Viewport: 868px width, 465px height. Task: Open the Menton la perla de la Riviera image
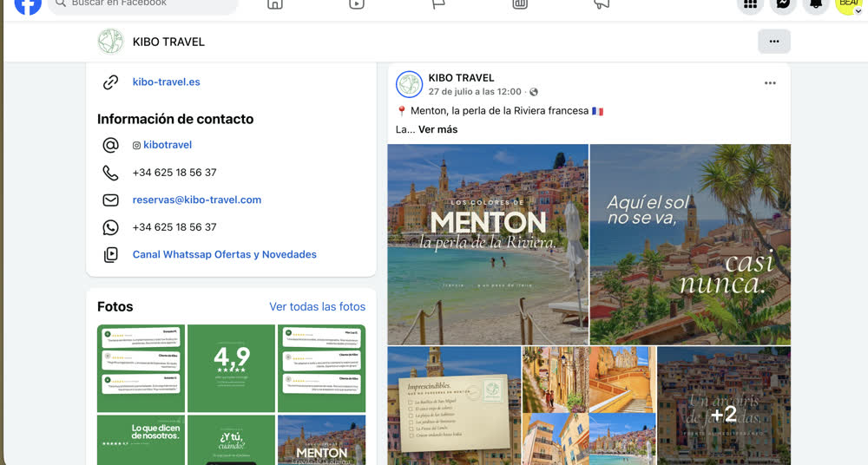point(488,245)
